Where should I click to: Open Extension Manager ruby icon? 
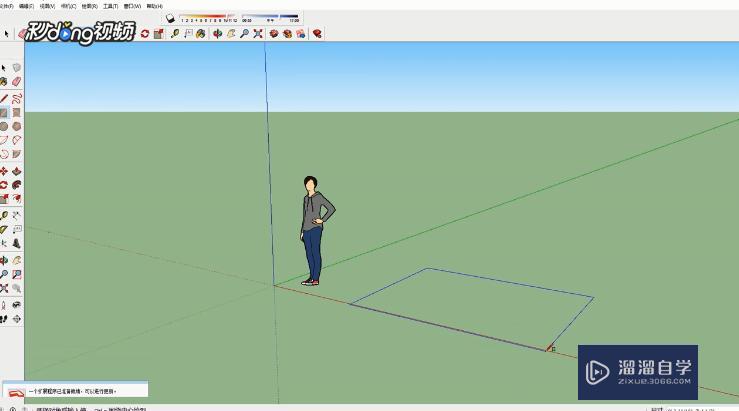tap(317, 33)
